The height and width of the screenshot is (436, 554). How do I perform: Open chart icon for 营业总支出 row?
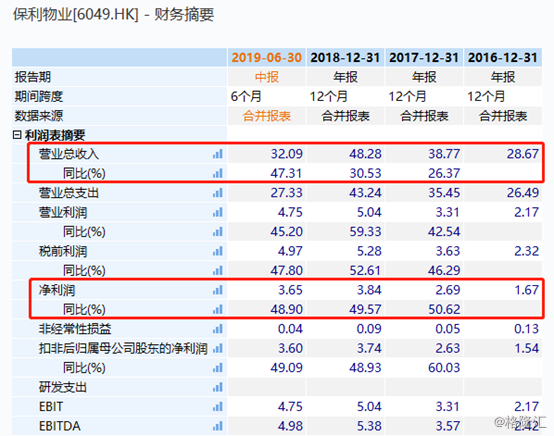[x=218, y=193]
